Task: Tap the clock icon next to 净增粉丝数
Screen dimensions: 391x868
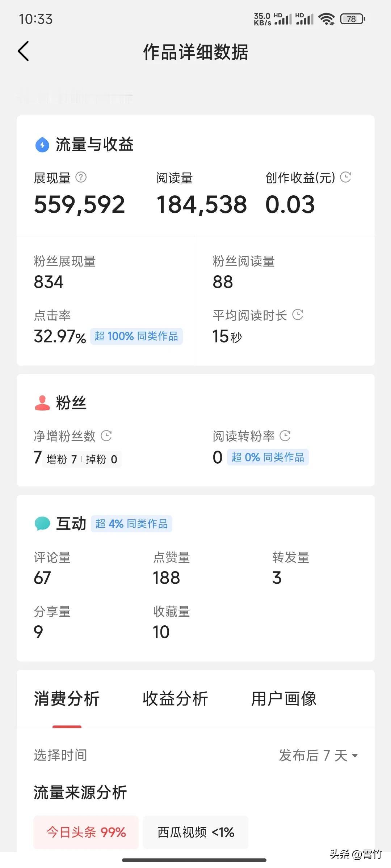Action: tap(106, 435)
